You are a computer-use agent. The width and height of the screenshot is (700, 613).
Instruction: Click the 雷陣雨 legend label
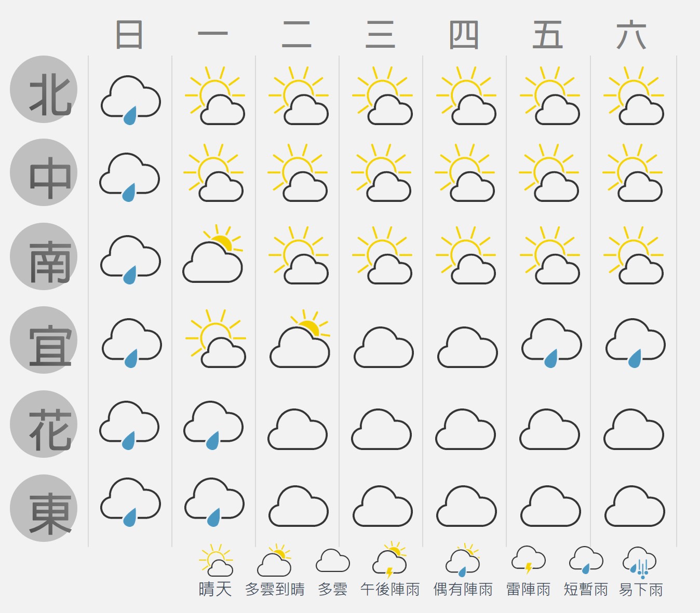coord(528,589)
